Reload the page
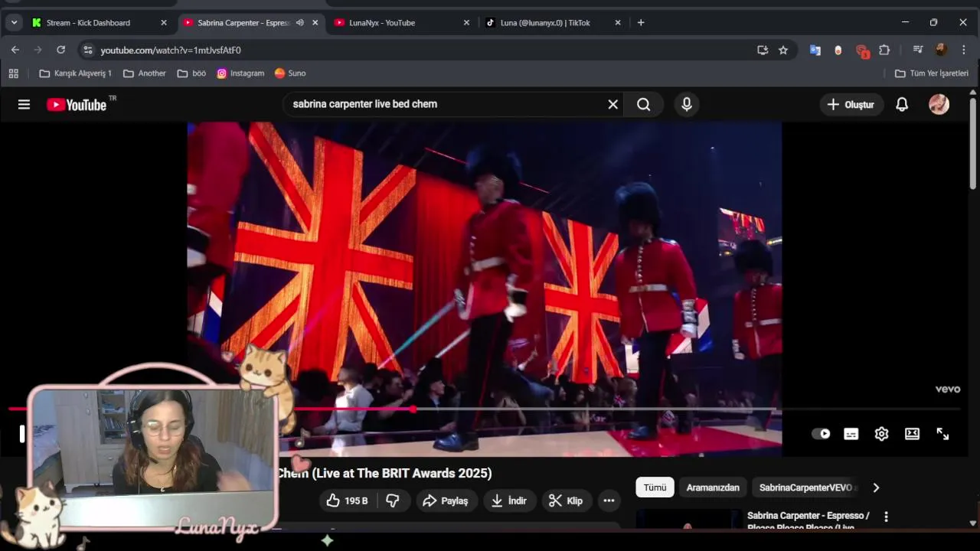Screen dimensions: 980x551 click(60, 50)
